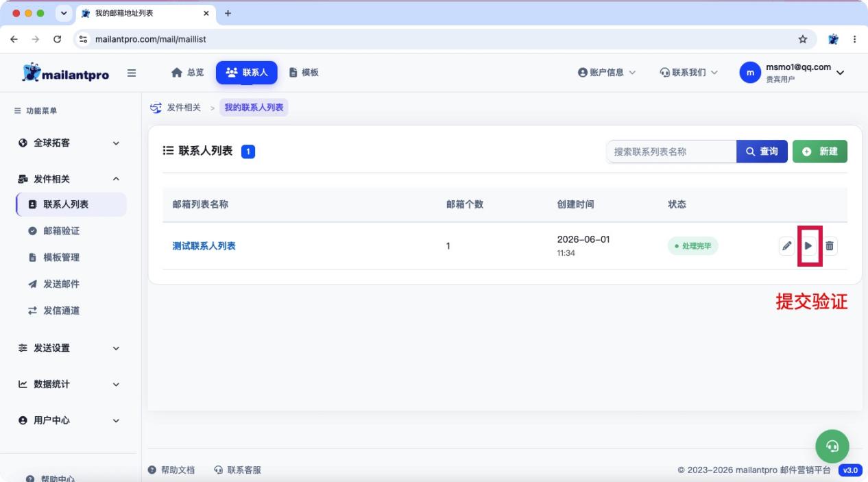Click the contact list count badge '1'
Screen dimensions: 868x482
coord(248,152)
